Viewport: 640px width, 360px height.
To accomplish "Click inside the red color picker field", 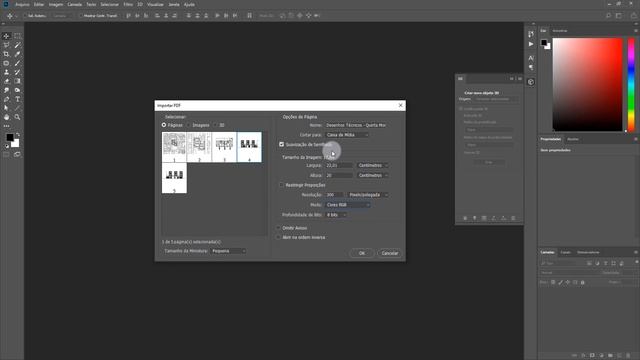I will [x=587, y=85].
